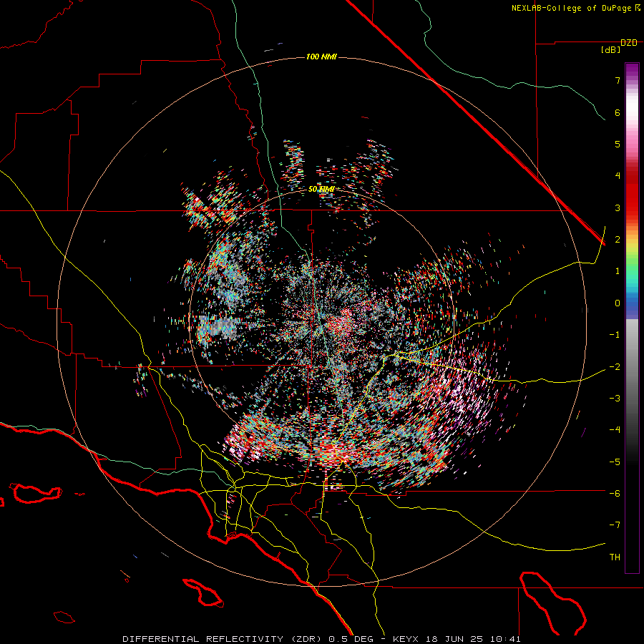
Task: Click the 3 value on the color scale
Action: pyautogui.click(x=618, y=208)
